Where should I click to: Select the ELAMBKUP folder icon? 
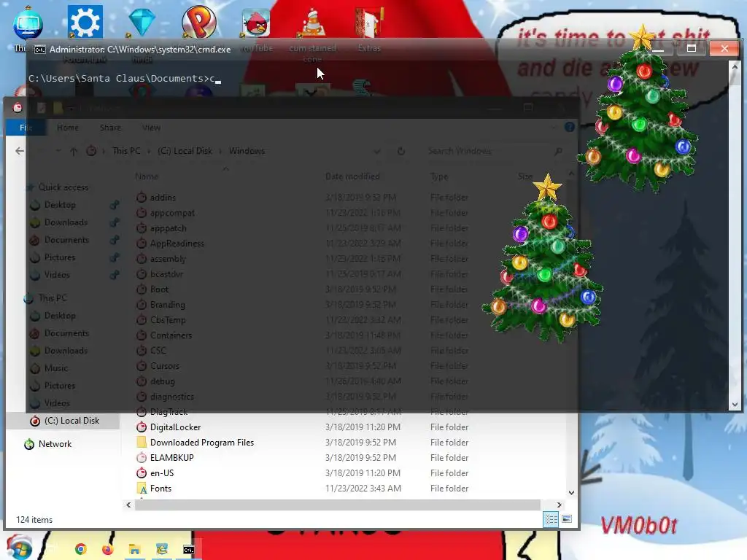click(x=142, y=458)
